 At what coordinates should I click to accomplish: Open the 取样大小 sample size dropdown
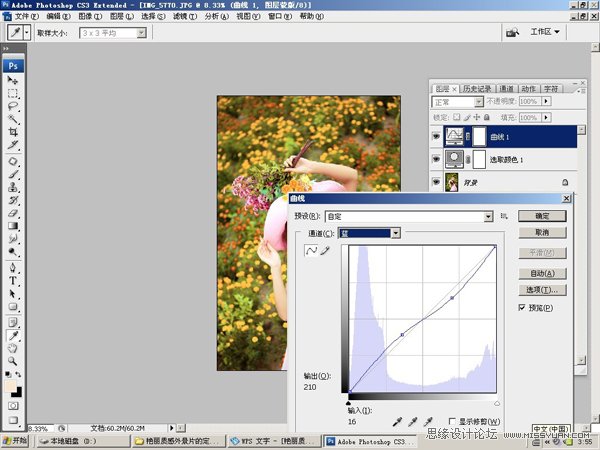(x=142, y=33)
